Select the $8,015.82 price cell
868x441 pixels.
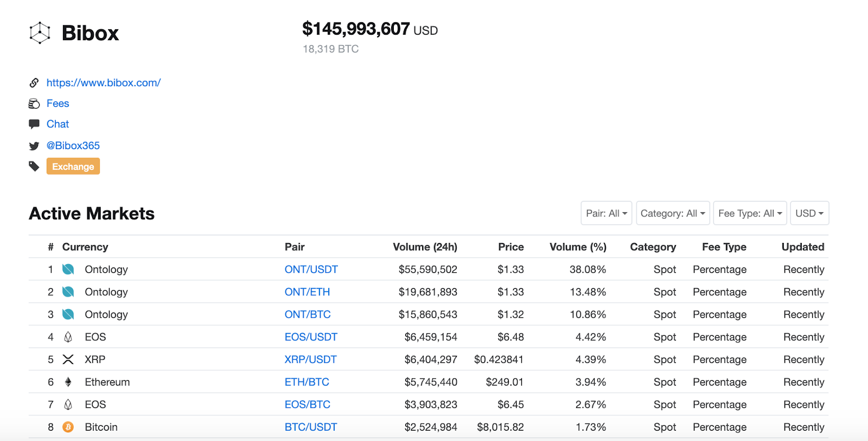(x=501, y=427)
